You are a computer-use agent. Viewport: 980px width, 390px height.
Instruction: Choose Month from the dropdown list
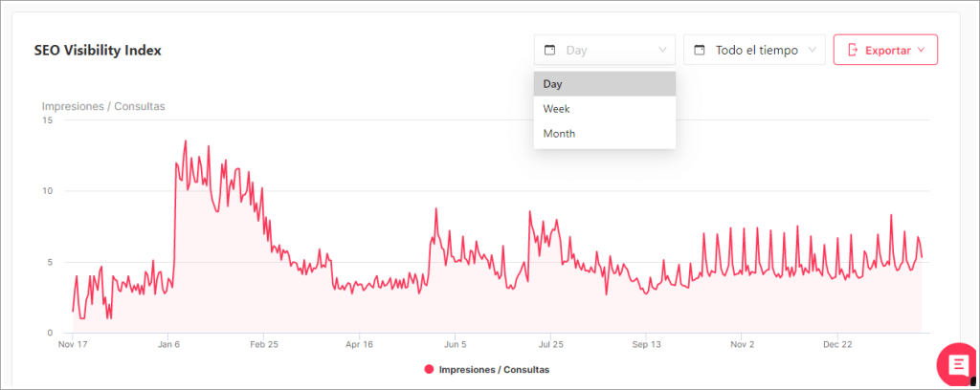[x=605, y=134]
